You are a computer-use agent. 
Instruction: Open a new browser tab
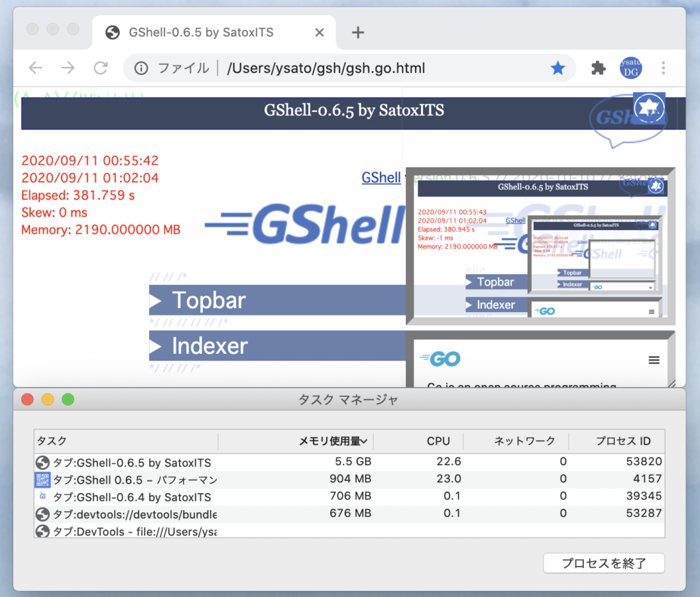click(x=358, y=32)
